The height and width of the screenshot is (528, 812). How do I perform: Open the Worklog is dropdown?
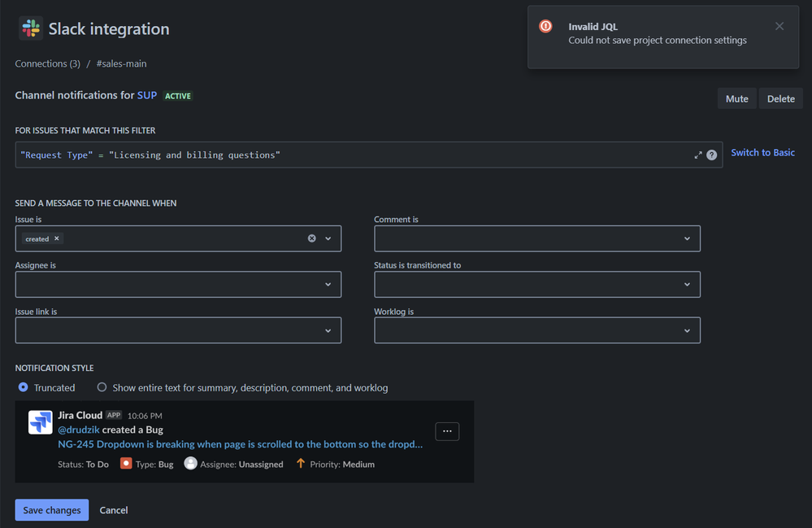tap(537, 330)
